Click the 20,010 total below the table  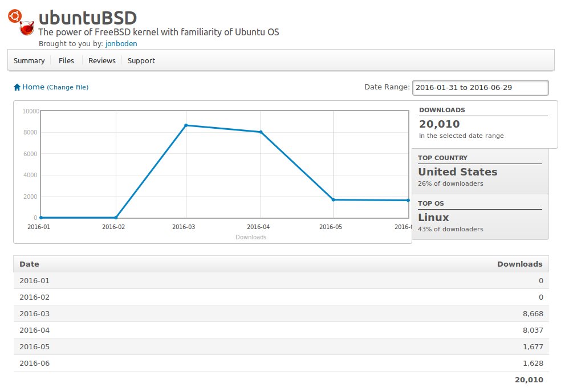529,380
